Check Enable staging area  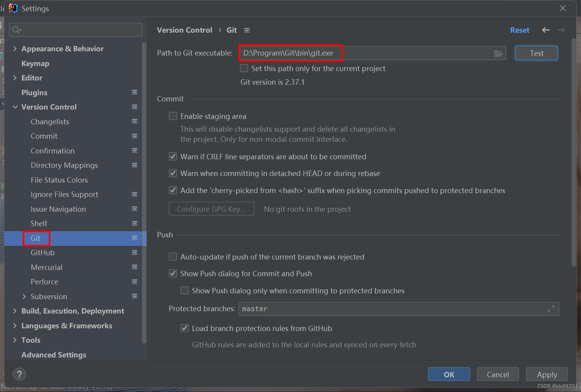click(x=173, y=116)
